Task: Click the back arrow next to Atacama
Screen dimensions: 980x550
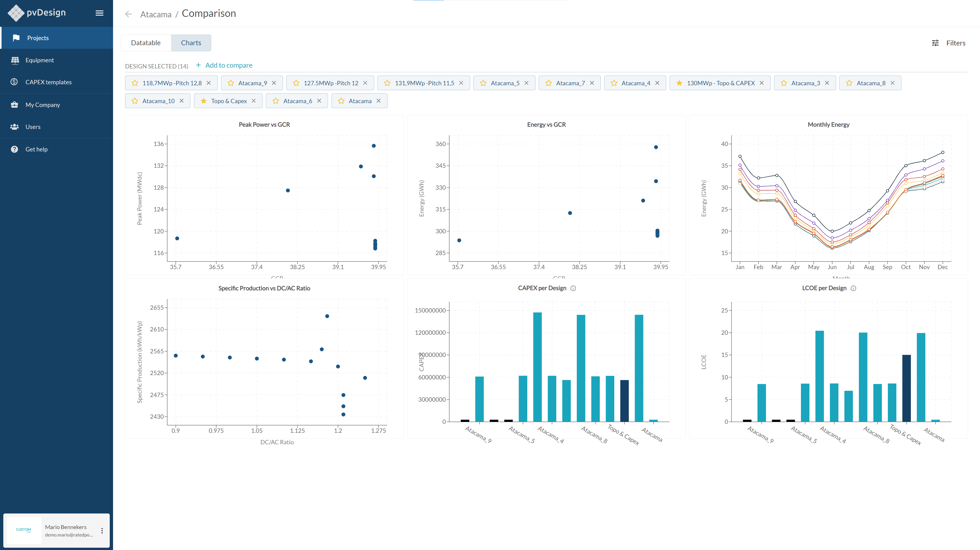Action: [129, 14]
